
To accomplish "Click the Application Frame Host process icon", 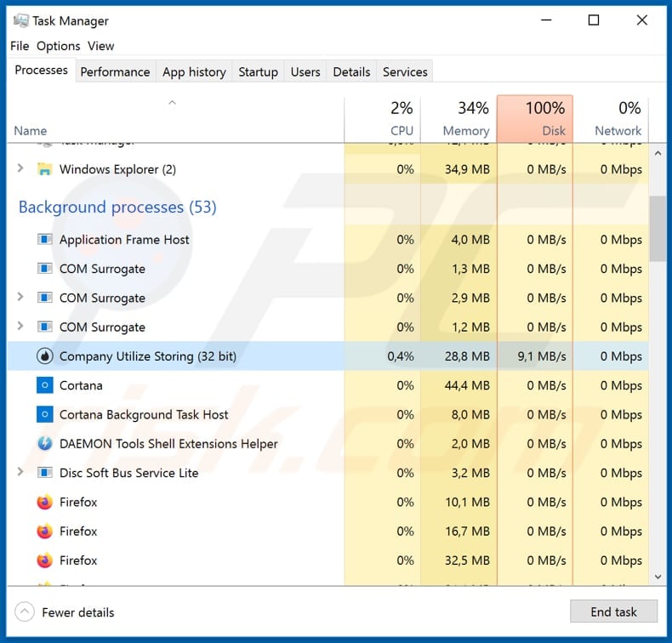I will coord(44,239).
